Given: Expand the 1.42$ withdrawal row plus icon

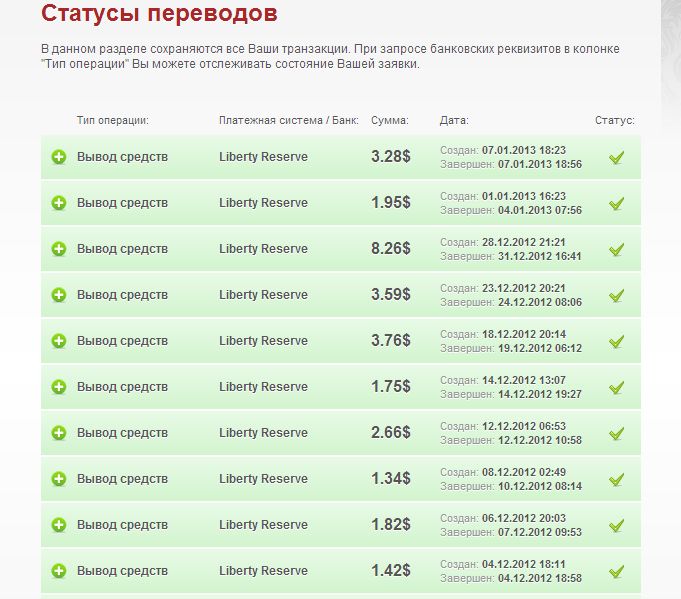Looking at the screenshot, I should pos(59,571).
